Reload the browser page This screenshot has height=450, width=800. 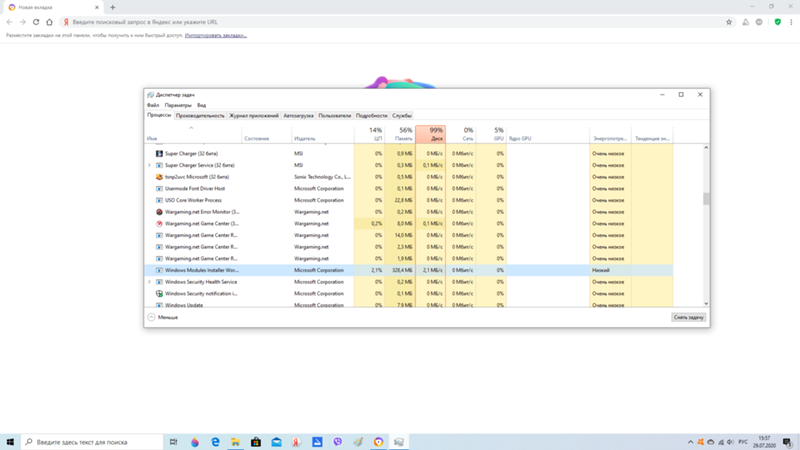click(36, 22)
